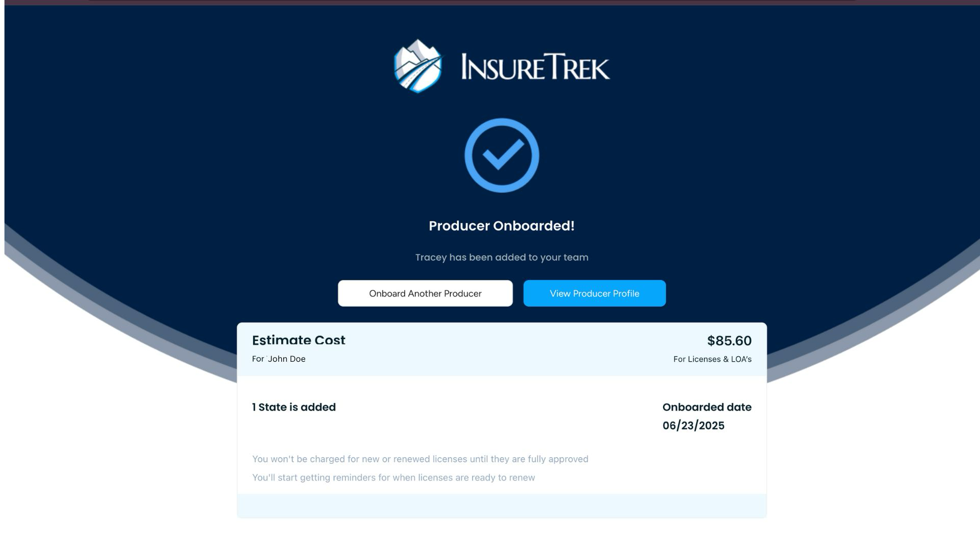The height and width of the screenshot is (551, 980).
Task: Click the license renewal reminders note
Action: pos(394,478)
